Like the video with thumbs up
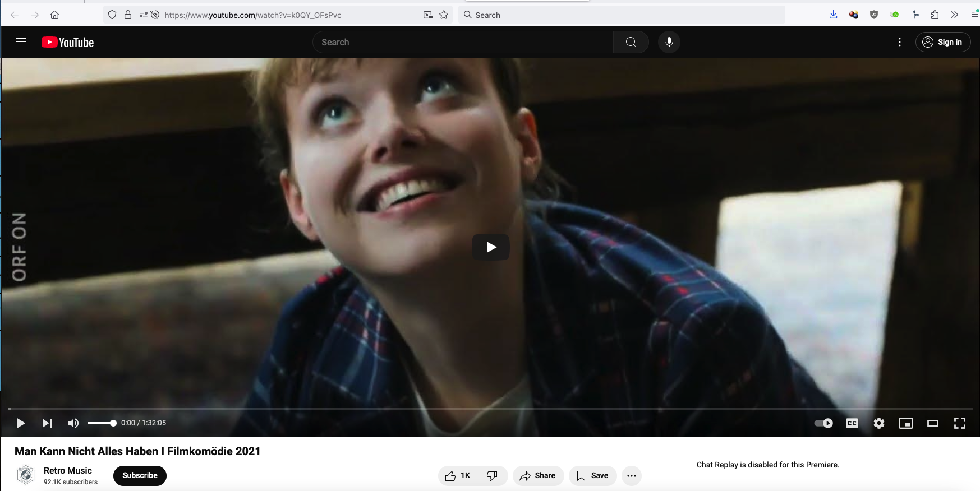 pyautogui.click(x=458, y=476)
